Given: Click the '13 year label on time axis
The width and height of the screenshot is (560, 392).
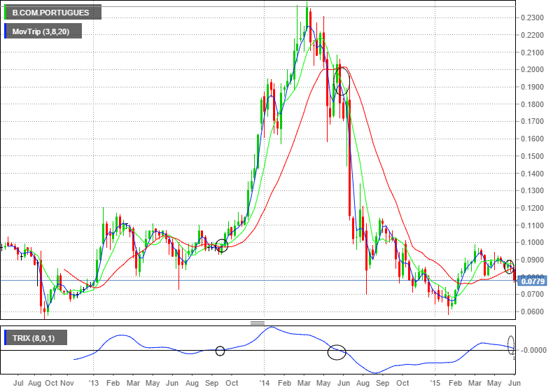Looking at the screenshot, I should click(94, 383).
